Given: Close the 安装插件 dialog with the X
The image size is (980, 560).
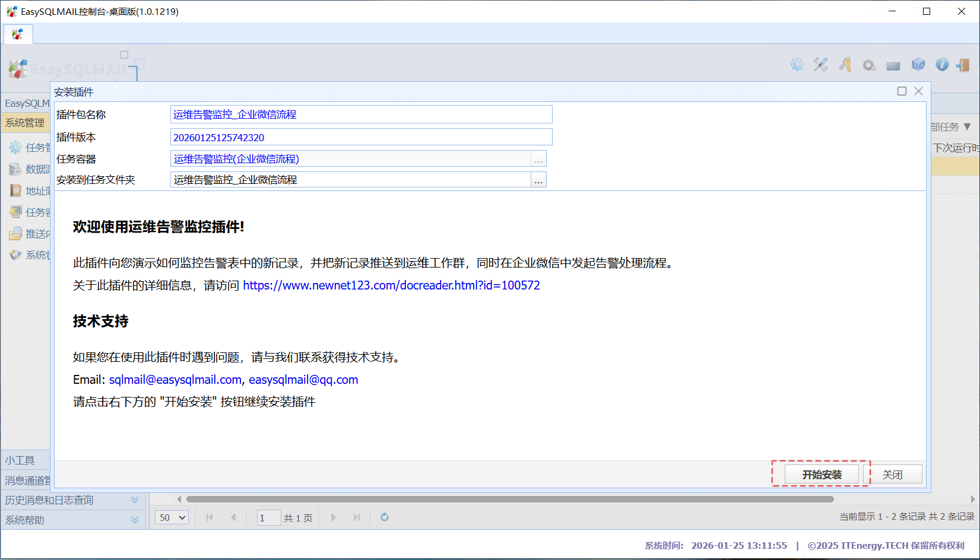Looking at the screenshot, I should (918, 91).
